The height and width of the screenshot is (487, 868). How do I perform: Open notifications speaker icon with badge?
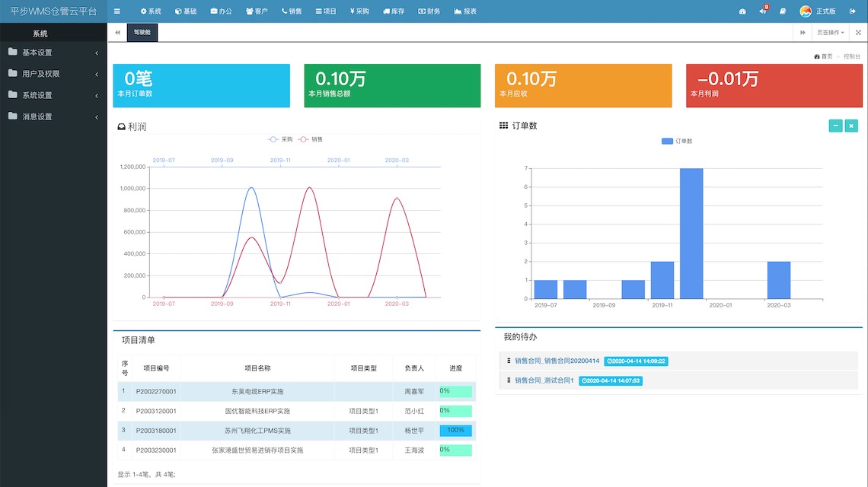pyautogui.click(x=762, y=11)
